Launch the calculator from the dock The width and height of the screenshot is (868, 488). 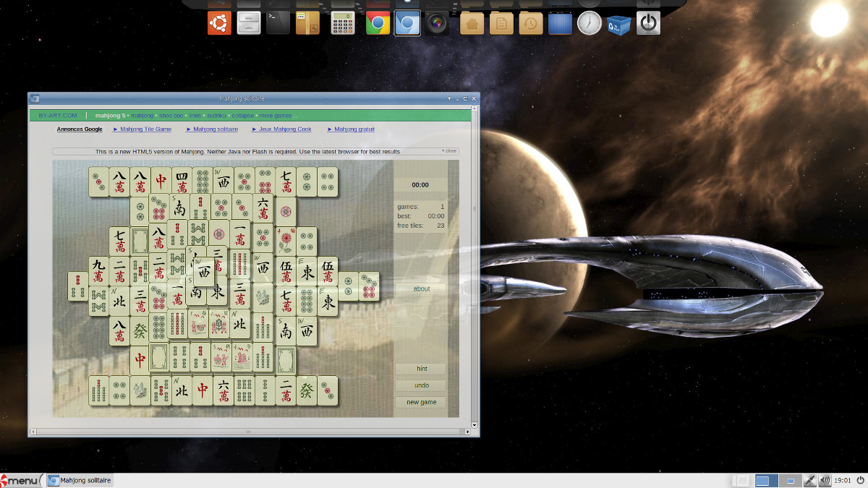tap(343, 23)
